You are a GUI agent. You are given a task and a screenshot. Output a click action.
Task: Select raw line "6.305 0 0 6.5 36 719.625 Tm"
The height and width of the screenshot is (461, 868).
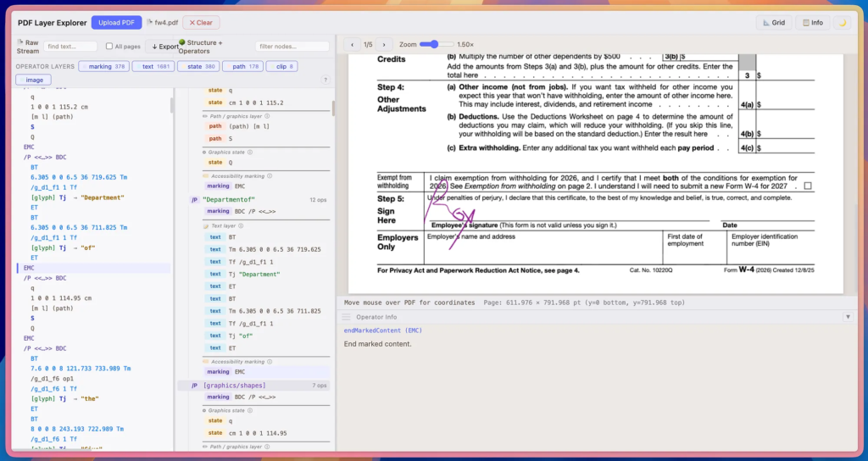79,177
